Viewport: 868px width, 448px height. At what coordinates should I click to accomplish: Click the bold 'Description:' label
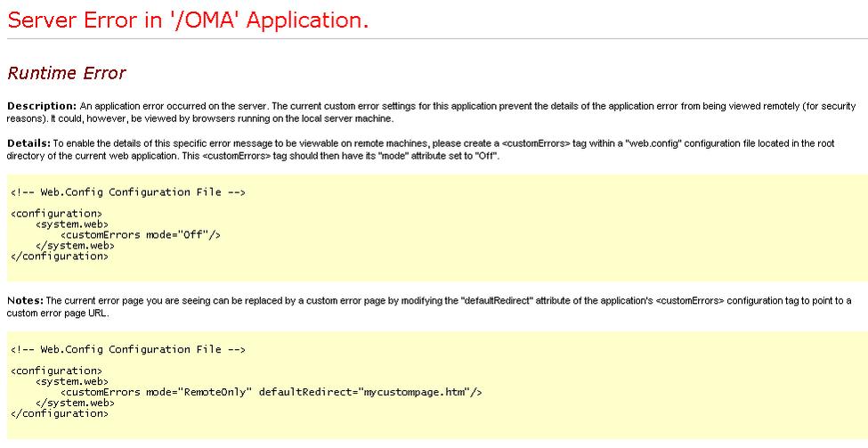[42, 106]
